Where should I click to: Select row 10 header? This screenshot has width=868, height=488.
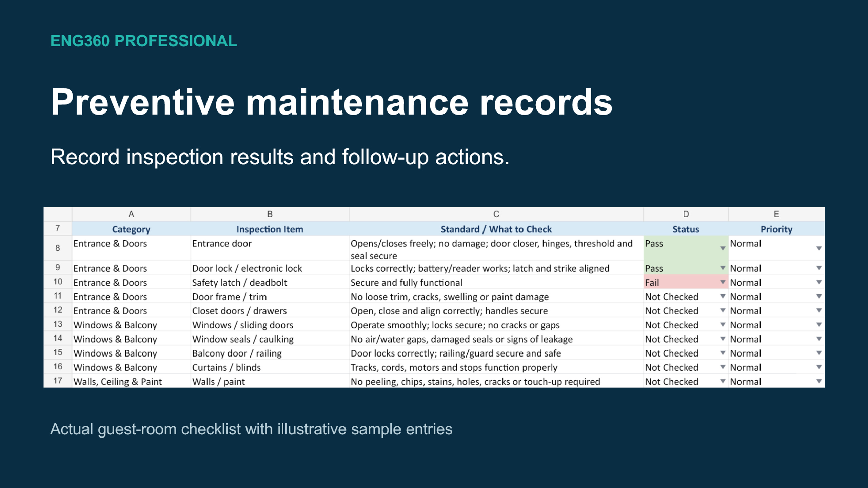pos(58,282)
